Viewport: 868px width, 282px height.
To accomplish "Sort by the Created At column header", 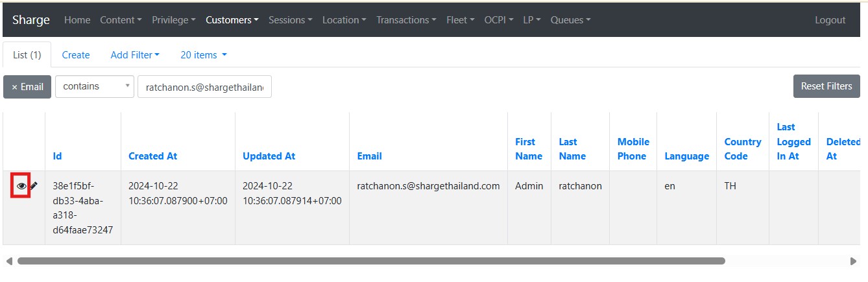I will (152, 156).
